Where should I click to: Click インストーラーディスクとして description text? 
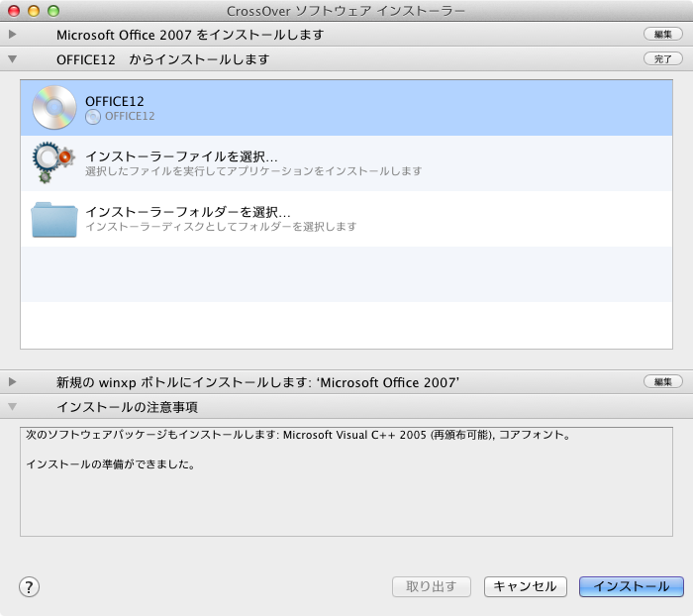(x=221, y=227)
